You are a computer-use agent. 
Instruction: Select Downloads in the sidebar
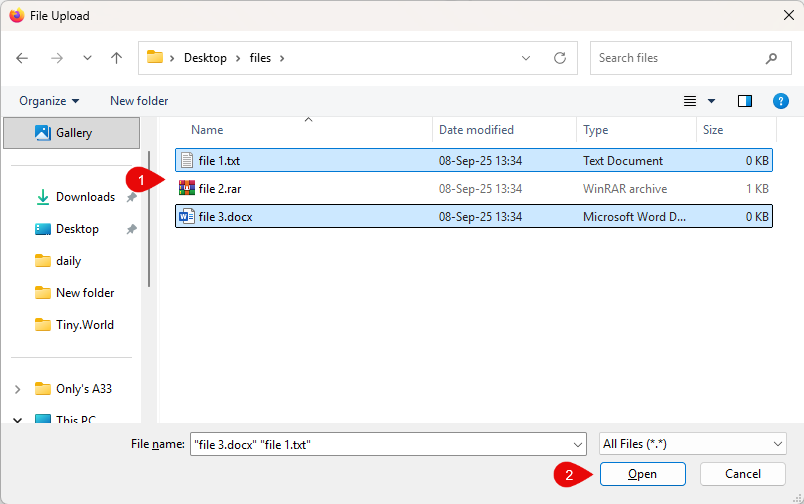[x=85, y=197]
